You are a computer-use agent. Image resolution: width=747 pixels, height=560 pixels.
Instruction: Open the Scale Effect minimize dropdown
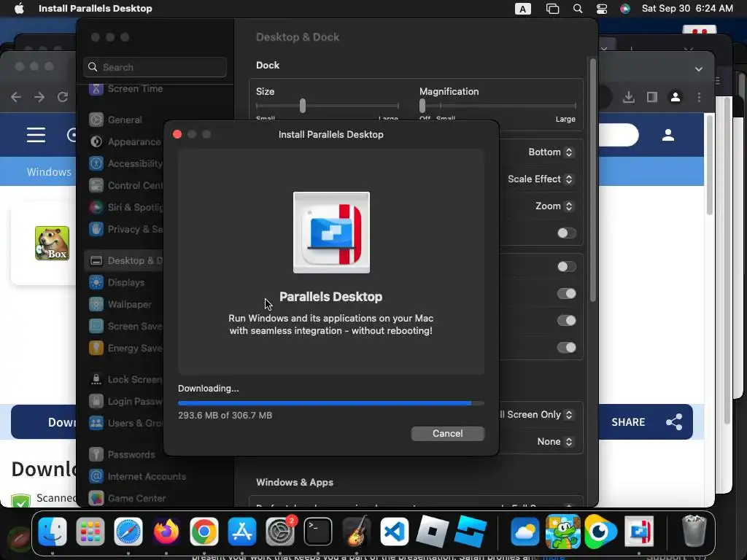click(x=540, y=179)
